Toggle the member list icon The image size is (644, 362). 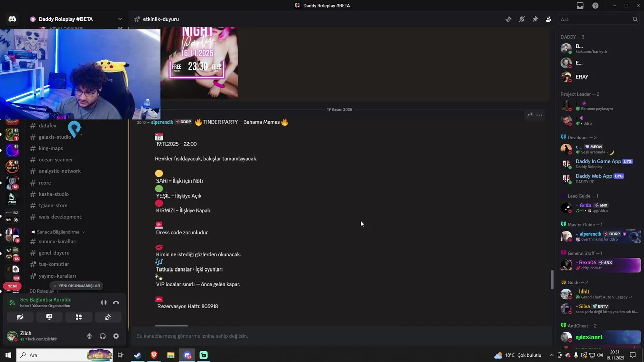click(x=548, y=19)
